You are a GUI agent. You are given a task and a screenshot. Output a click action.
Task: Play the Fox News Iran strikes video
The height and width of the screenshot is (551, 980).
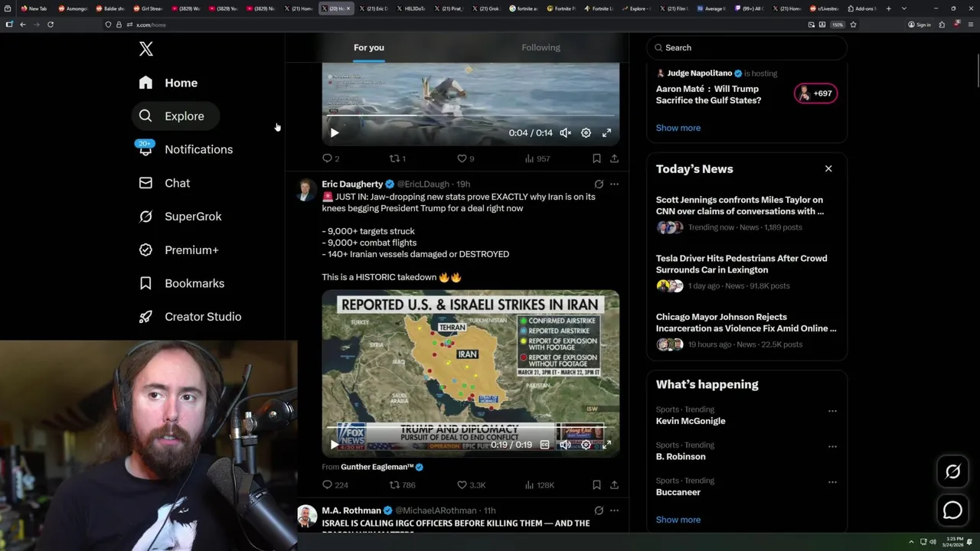click(335, 445)
